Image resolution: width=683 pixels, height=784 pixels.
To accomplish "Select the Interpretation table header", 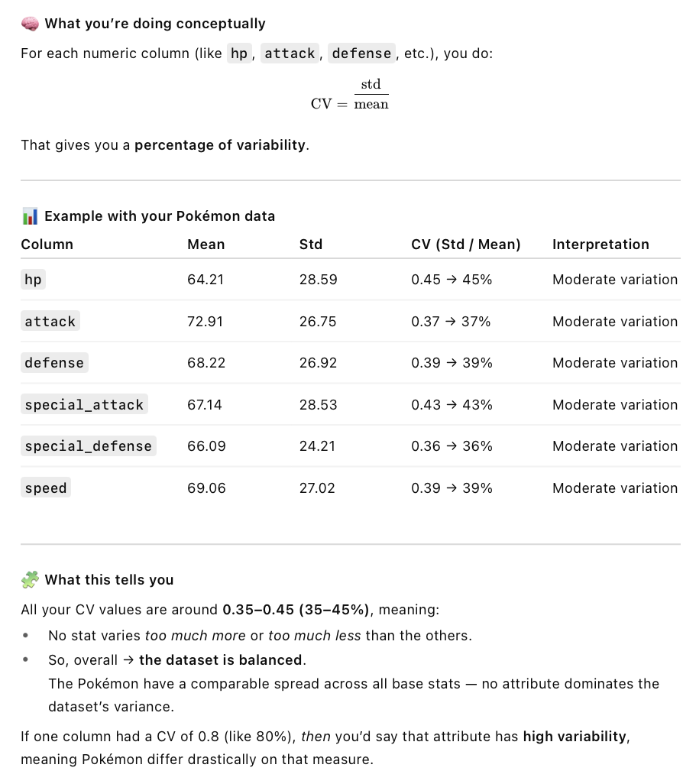I will (601, 244).
